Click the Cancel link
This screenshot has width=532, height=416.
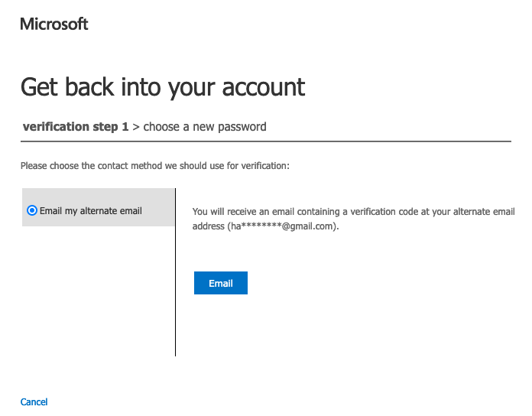click(34, 401)
